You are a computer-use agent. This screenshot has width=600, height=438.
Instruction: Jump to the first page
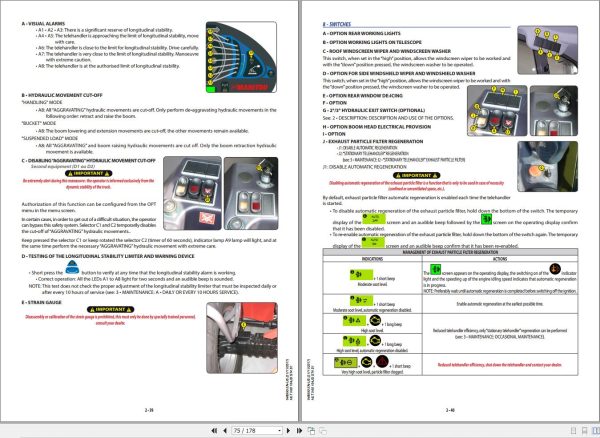(214, 431)
